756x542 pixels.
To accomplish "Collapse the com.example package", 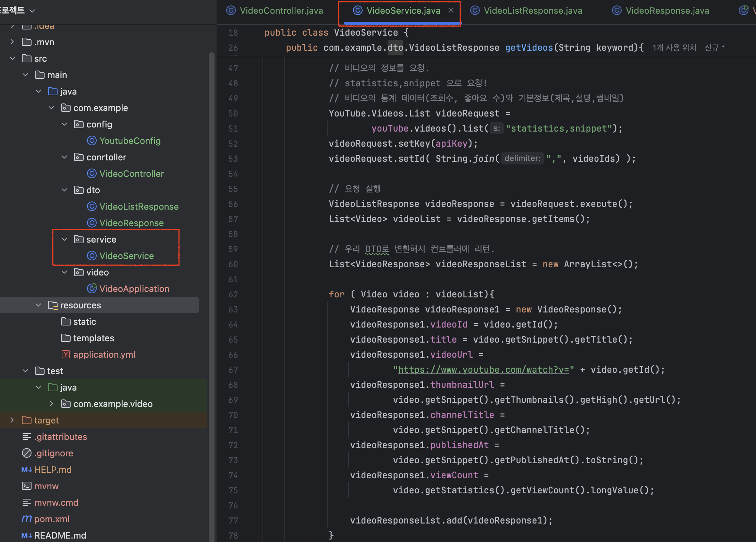I will point(51,108).
